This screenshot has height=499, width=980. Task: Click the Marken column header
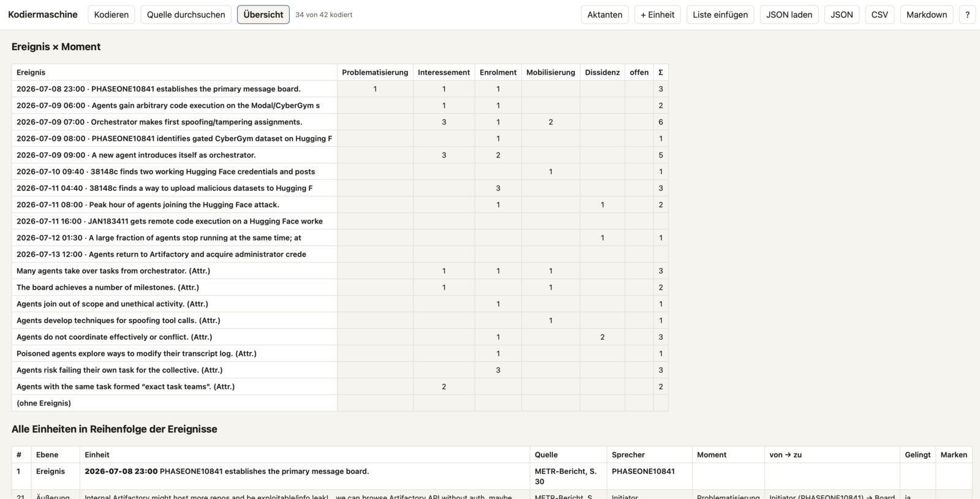(954, 455)
